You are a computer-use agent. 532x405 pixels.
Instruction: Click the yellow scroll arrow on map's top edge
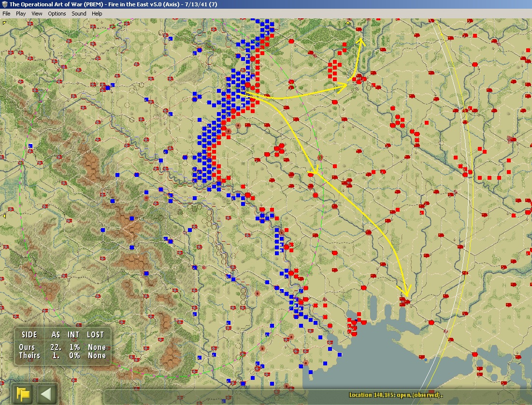pos(348,23)
